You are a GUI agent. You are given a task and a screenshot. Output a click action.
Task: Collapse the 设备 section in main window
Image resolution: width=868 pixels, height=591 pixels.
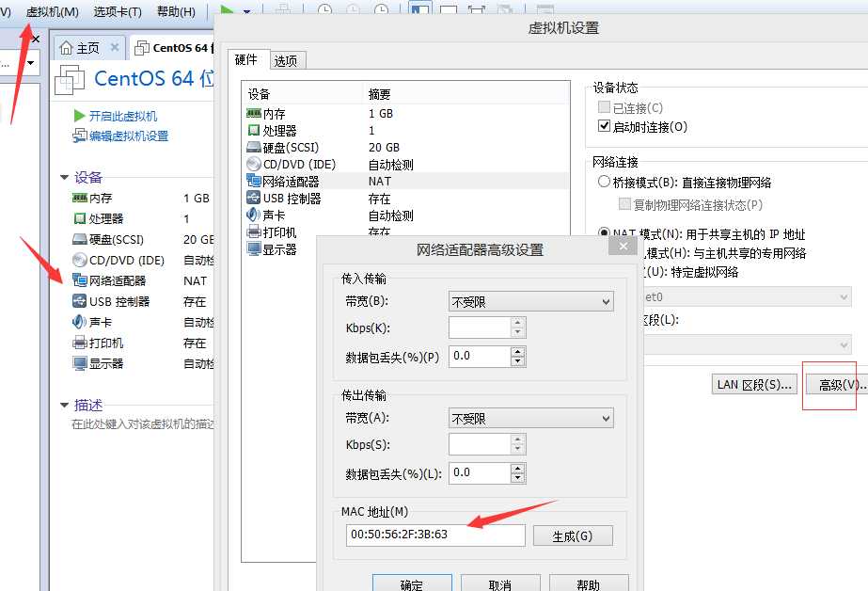pos(64,177)
